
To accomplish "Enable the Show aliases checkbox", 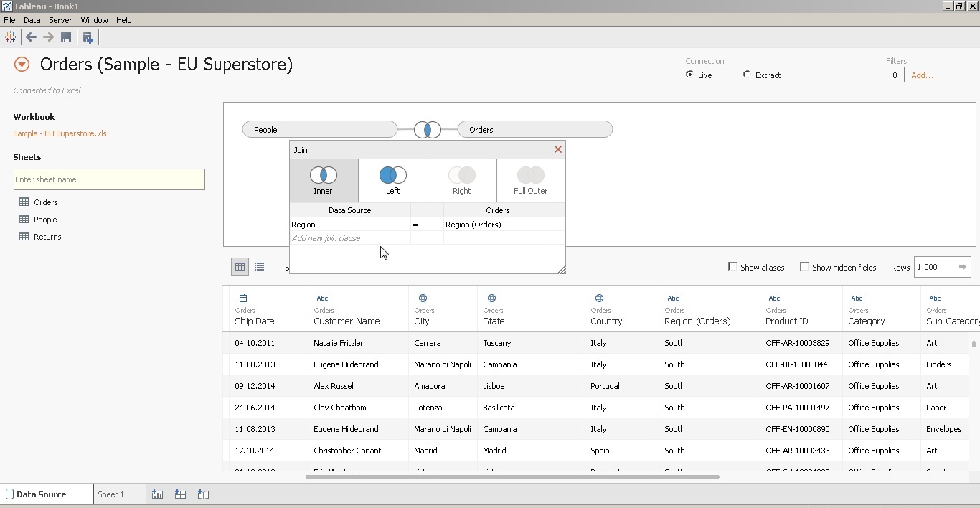I will pos(733,267).
